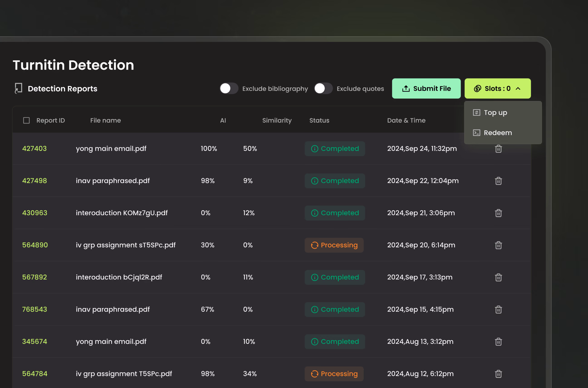Screen dimensions: 588x388
Task: Delete report 564890 via trash icon
Action: 498,245
